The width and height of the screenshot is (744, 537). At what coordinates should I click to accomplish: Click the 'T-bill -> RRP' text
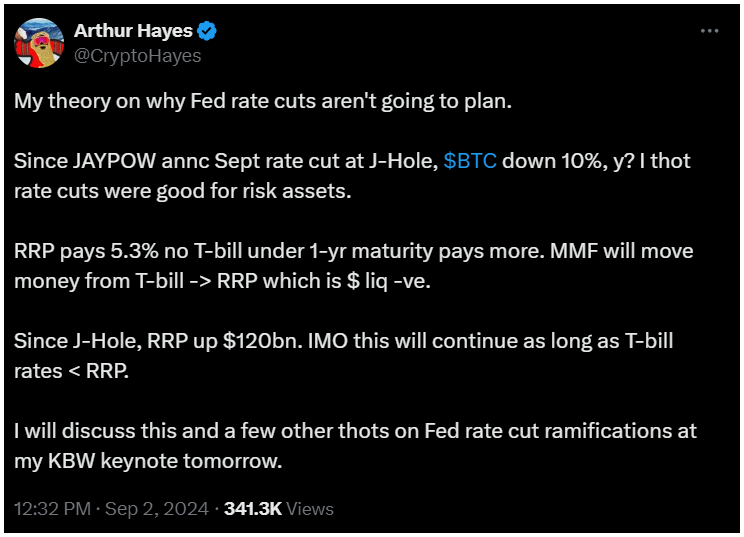197,281
